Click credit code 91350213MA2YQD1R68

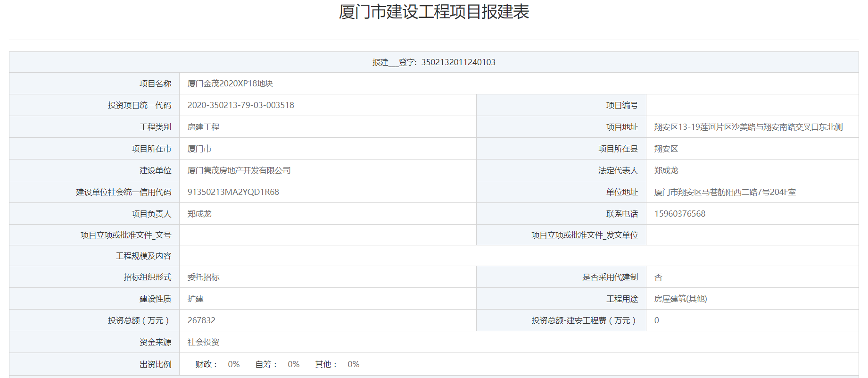coord(233,192)
